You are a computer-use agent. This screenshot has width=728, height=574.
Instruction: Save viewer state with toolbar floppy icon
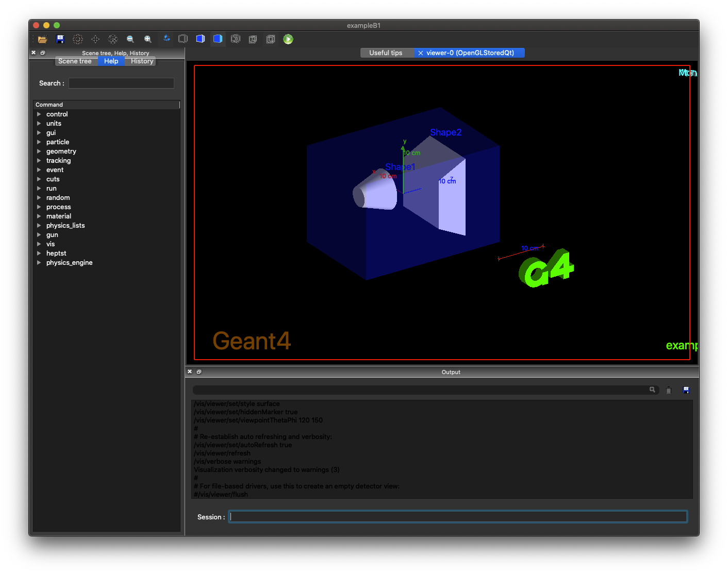point(60,39)
